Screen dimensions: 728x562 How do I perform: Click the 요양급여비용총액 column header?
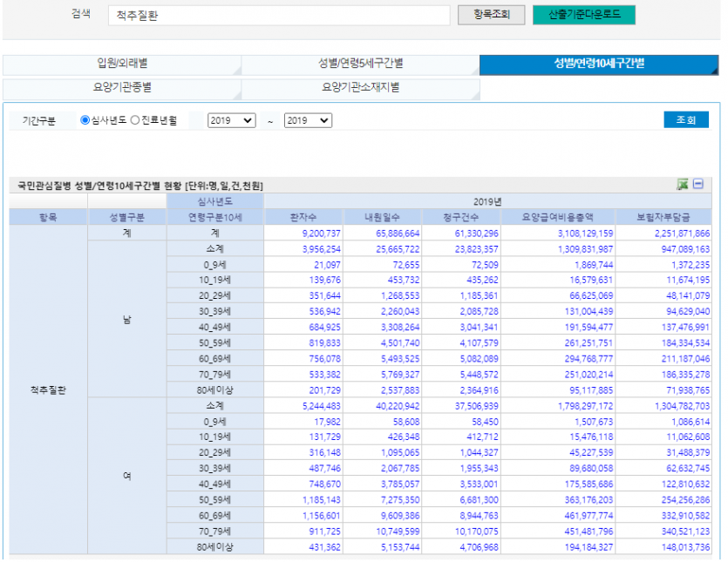pyautogui.click(x=558, y=217)
